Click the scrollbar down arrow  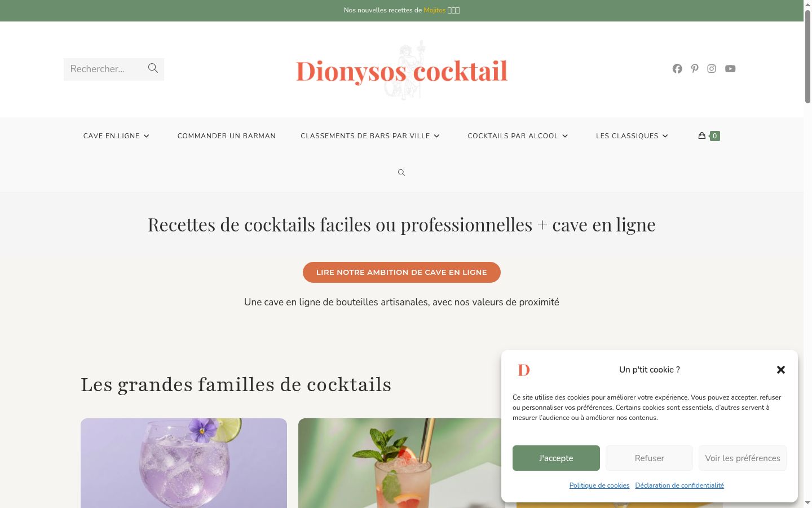807,503
